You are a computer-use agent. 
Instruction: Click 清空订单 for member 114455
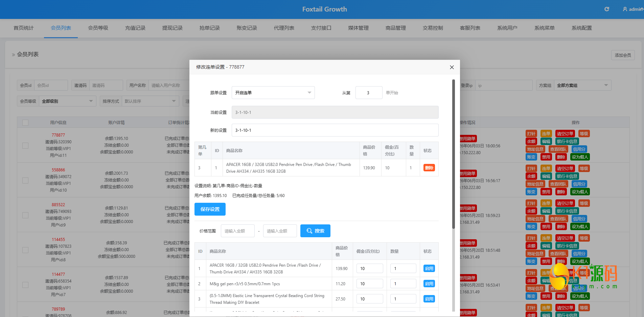tap(565, 238)
